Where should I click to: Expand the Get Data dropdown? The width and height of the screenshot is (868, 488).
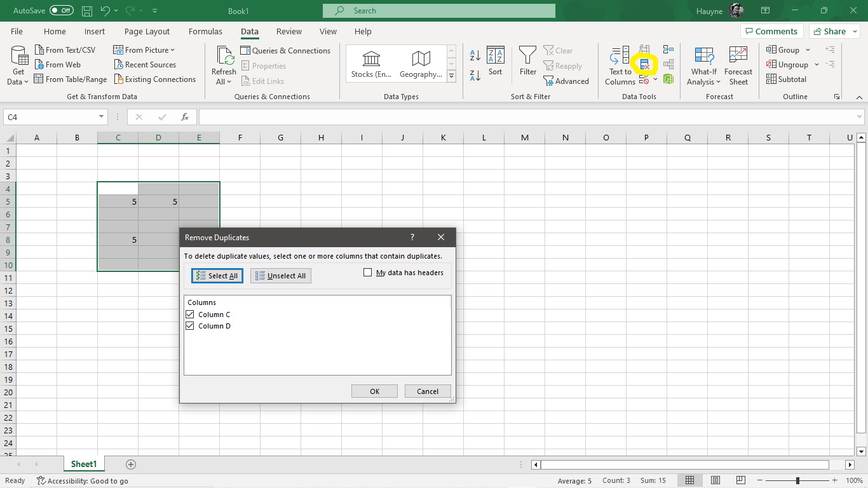click(x=17, y=64)
